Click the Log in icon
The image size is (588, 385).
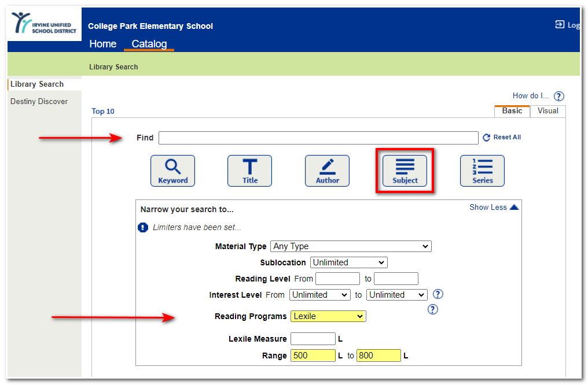click(x=560, y=24)
